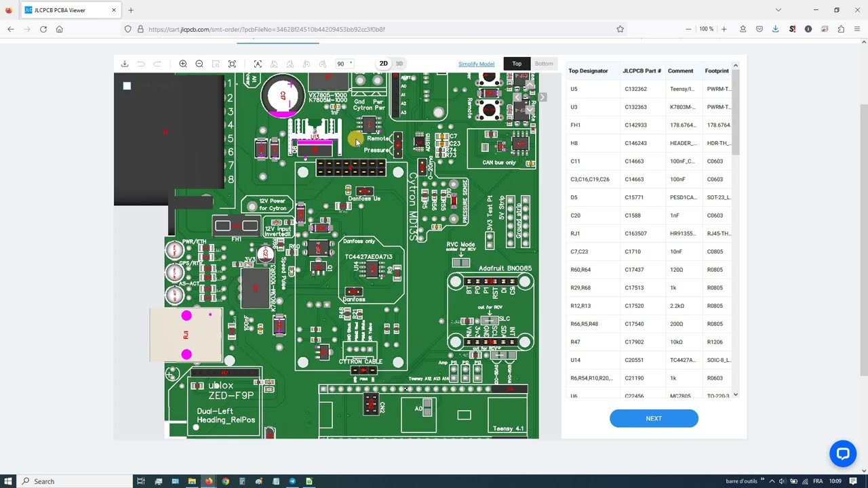
Task: Click the rotate left icon
Action: 307,64
